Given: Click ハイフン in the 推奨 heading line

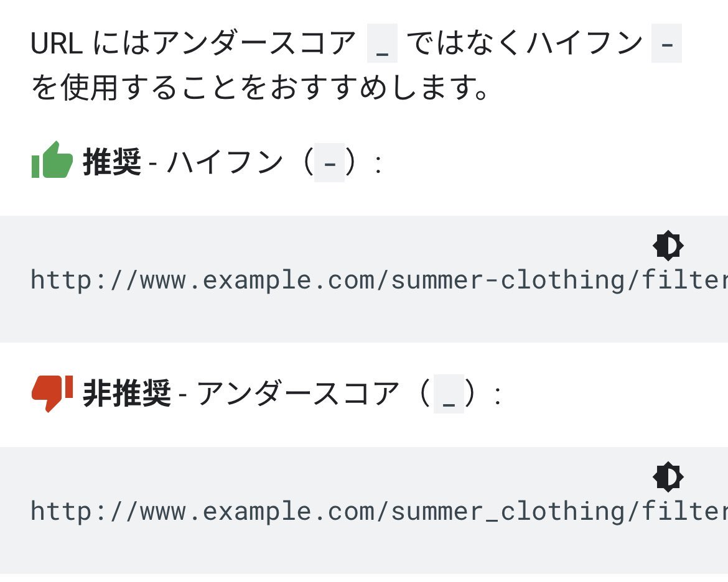Looking at the screenshot, I should 225,162.
